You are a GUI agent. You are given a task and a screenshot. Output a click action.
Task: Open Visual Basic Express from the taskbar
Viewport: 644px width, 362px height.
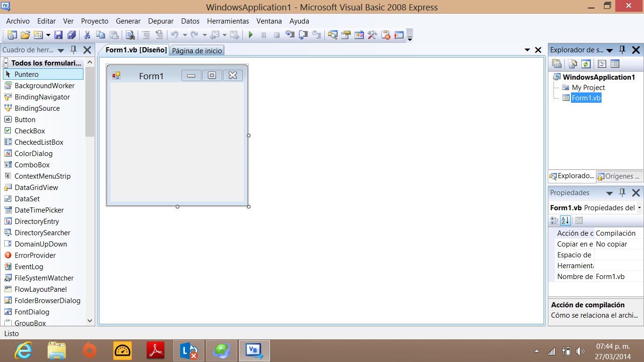254,351
